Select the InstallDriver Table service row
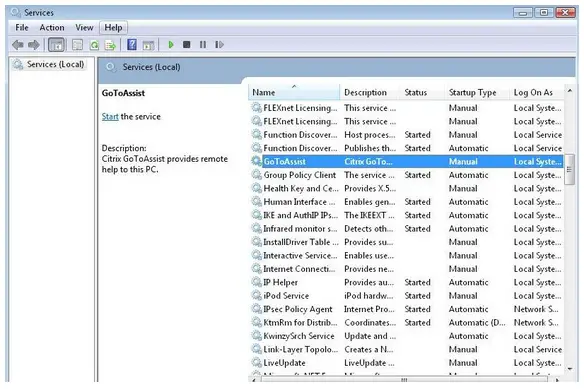This screenshot has height=389, width=584. [x=406, y=242]
